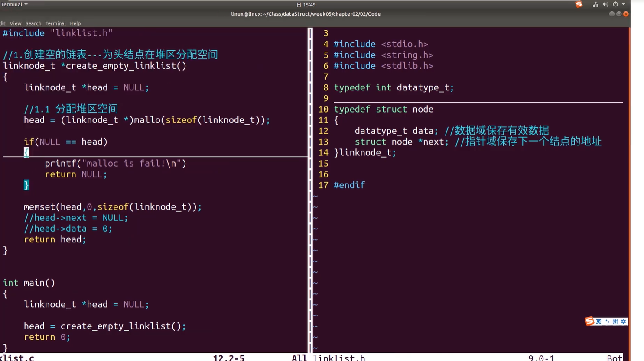Click }linknode_t; on line 14

(365, 153)
